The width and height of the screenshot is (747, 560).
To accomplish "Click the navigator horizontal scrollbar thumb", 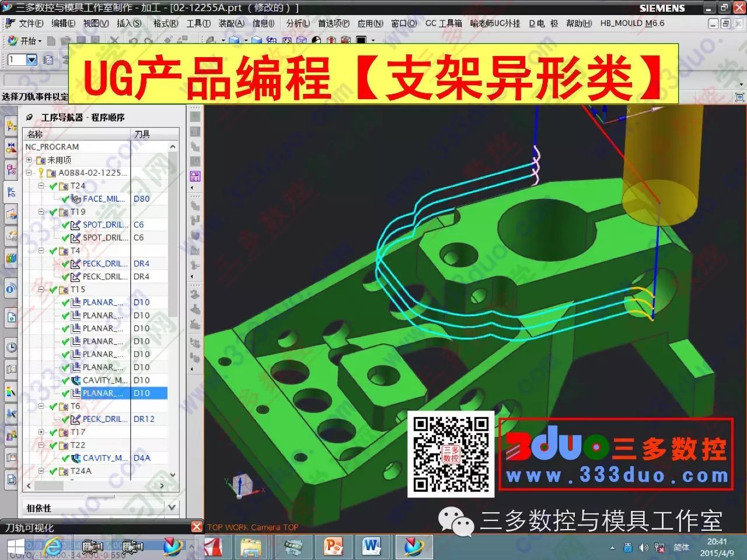I will point(49,485).
